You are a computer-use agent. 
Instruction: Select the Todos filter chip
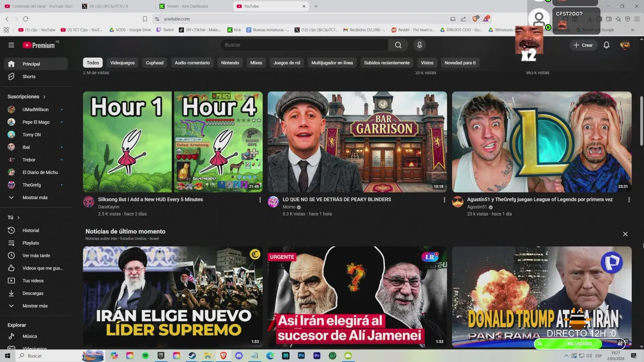[93, 63]
